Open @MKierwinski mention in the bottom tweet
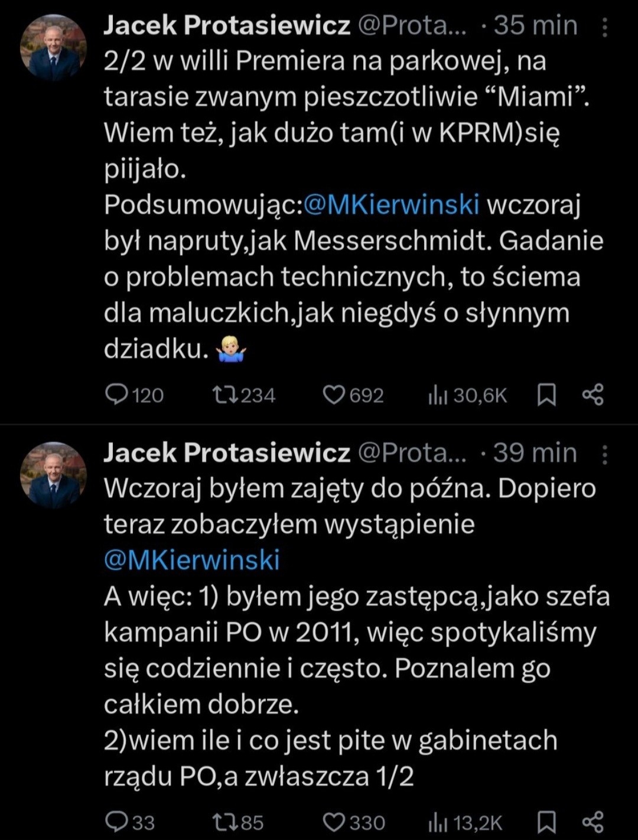The height and width of the screenshot is (840, 638). pyautogui.click(x=192, y=559)
